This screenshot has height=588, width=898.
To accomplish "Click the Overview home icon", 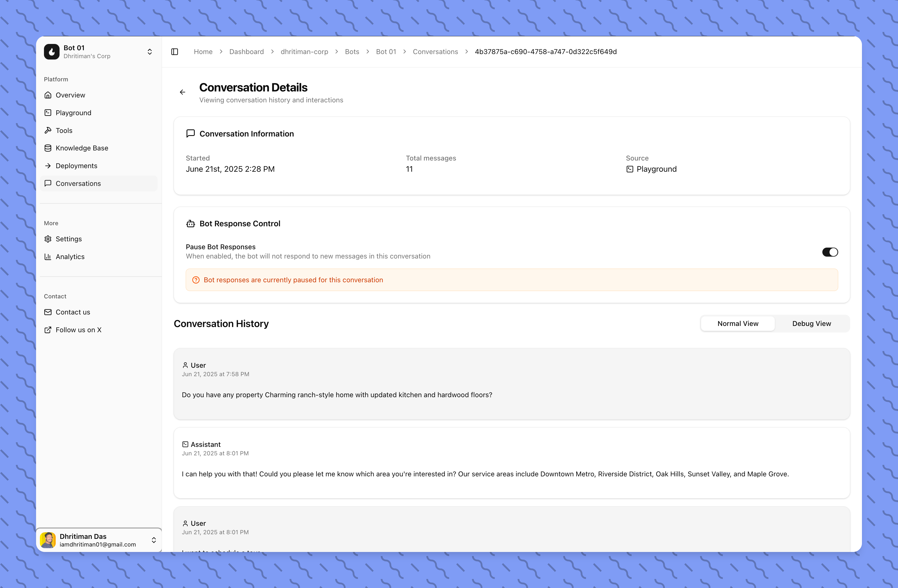I will 48,95.
